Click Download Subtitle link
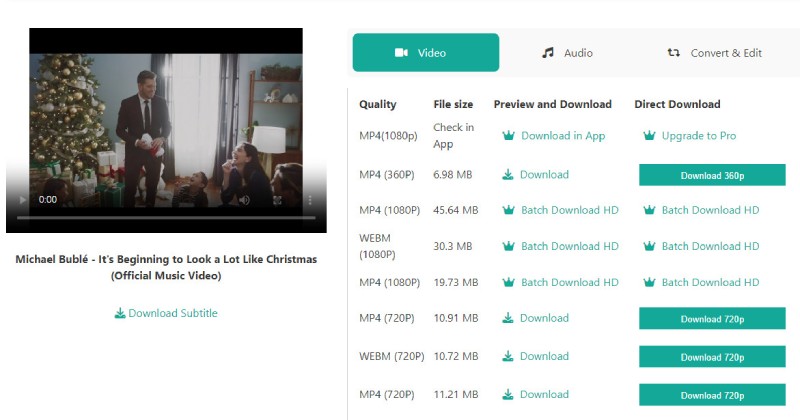The height and width of the screenshot is (420, 800). pyautogui.click(x=166, y=313)
